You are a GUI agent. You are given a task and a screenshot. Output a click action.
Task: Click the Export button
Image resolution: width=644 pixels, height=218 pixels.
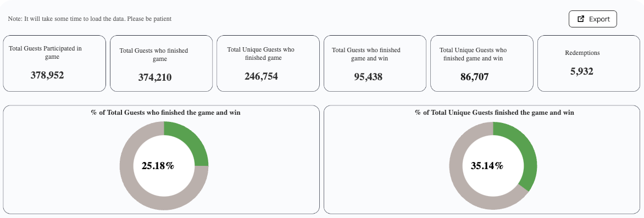[593, 19]
